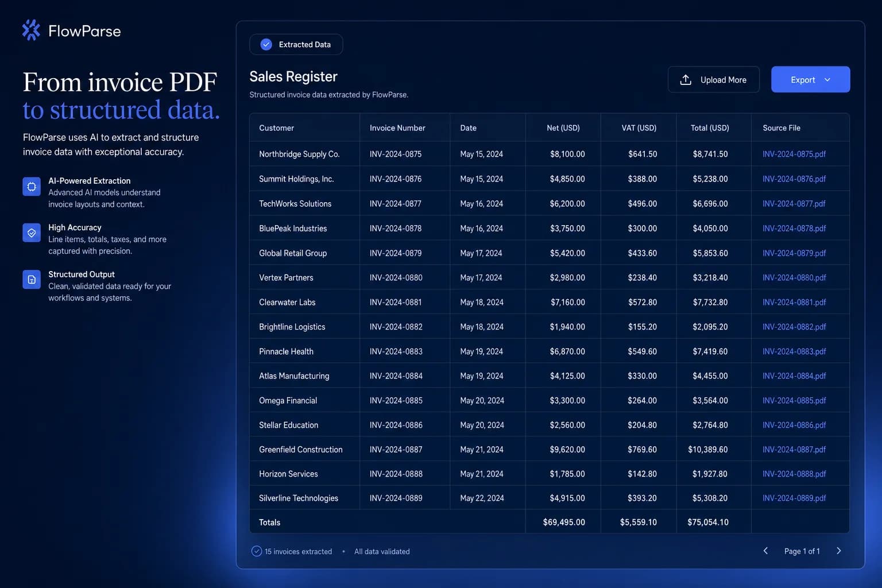882x588 pixels.
Task: Open source file INV-2024-0882.pdf
Action: (794, 327)
